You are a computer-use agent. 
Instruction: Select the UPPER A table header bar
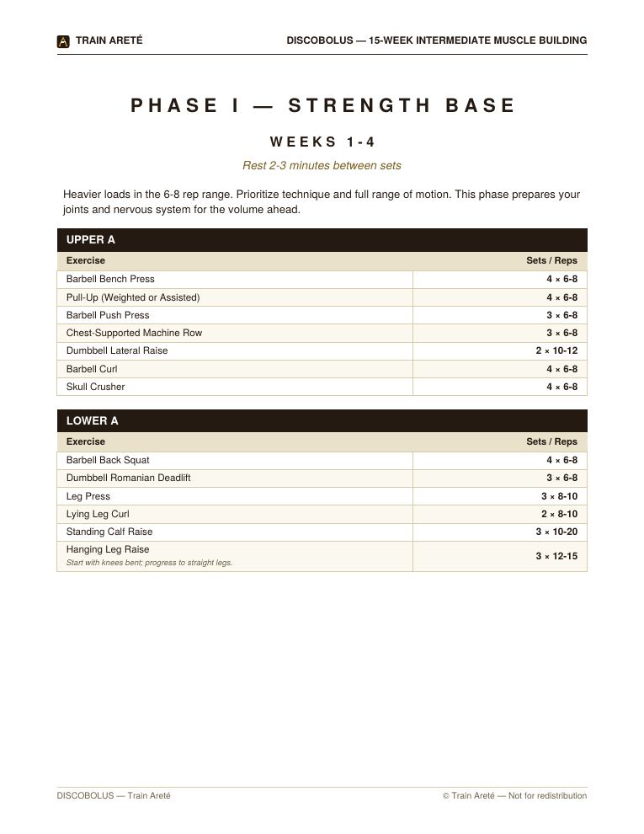click(322, 240)
